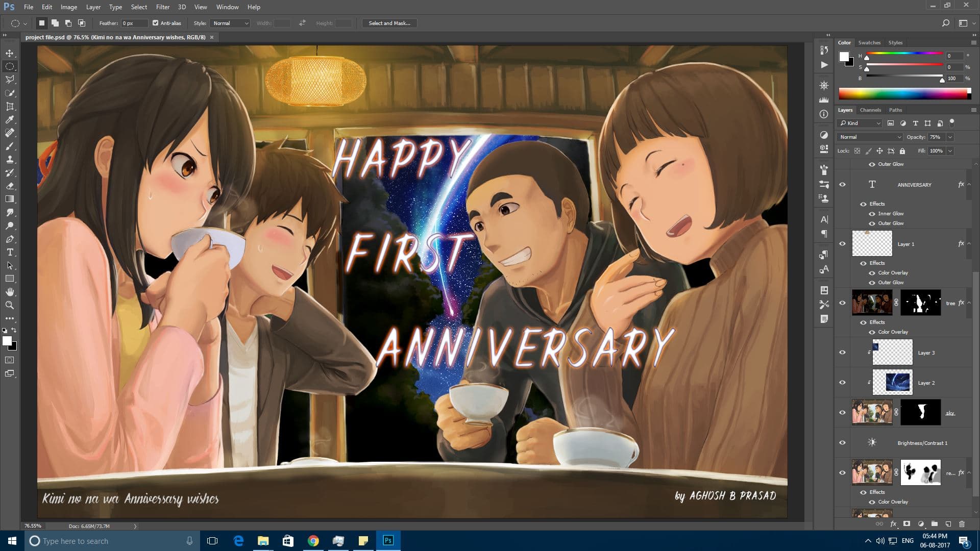Image resolution: width=980 pixels, height=551 pixels.
Task: Select the Brush tool in the toolbar
Action: 9,146
